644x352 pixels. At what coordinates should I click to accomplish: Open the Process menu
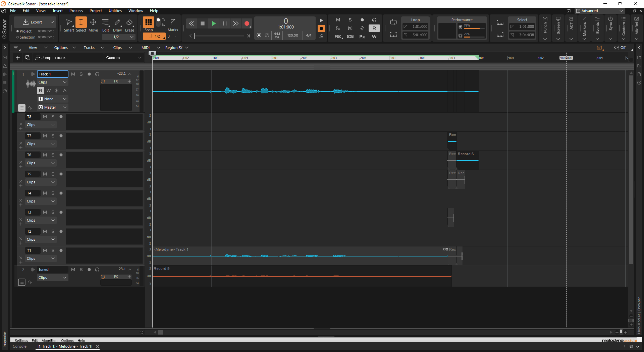[x=76, y=11]
